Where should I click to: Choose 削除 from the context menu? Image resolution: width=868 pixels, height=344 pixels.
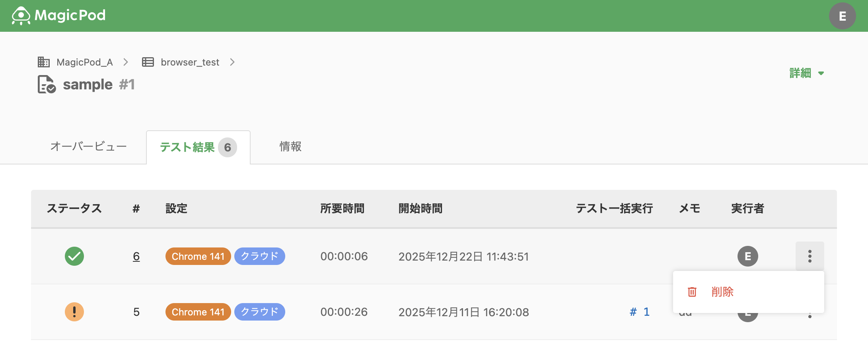tap(748, 292)
